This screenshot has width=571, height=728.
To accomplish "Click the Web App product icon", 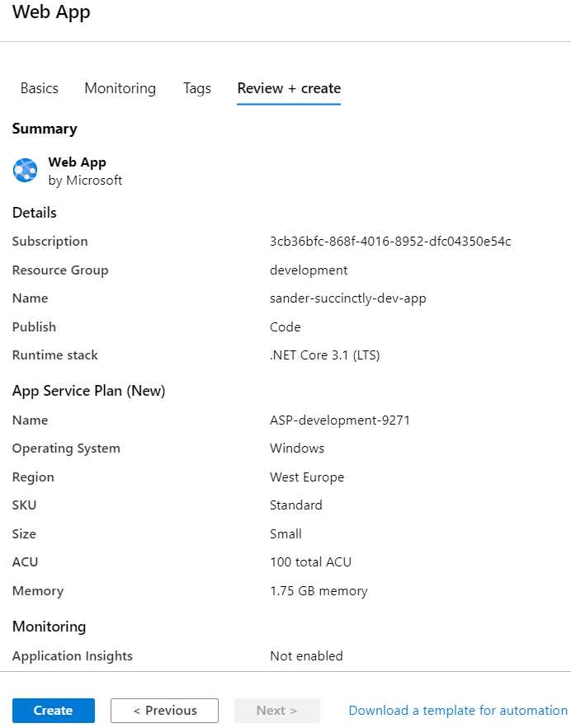I will click(25, 170).
